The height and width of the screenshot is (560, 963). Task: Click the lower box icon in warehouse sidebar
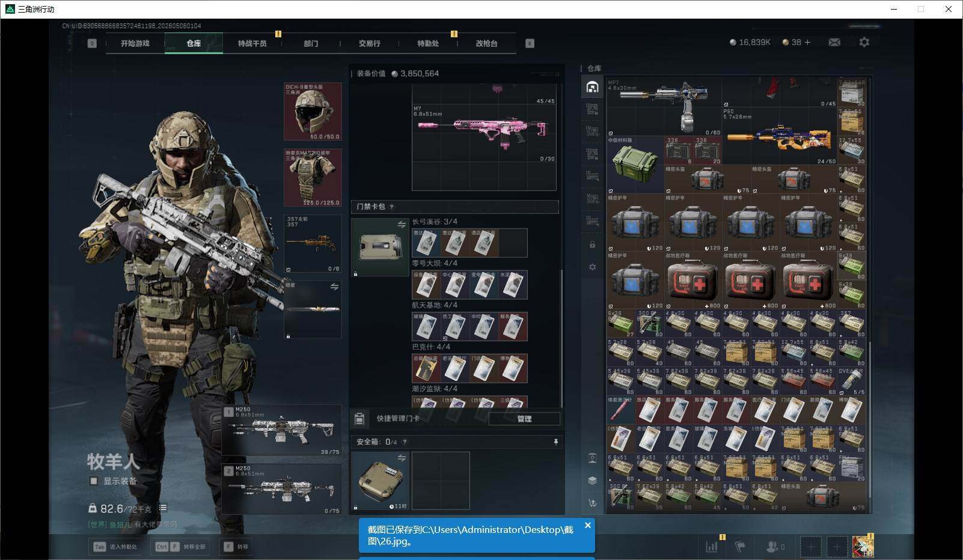pyautogui.click(x=592, y=458)
